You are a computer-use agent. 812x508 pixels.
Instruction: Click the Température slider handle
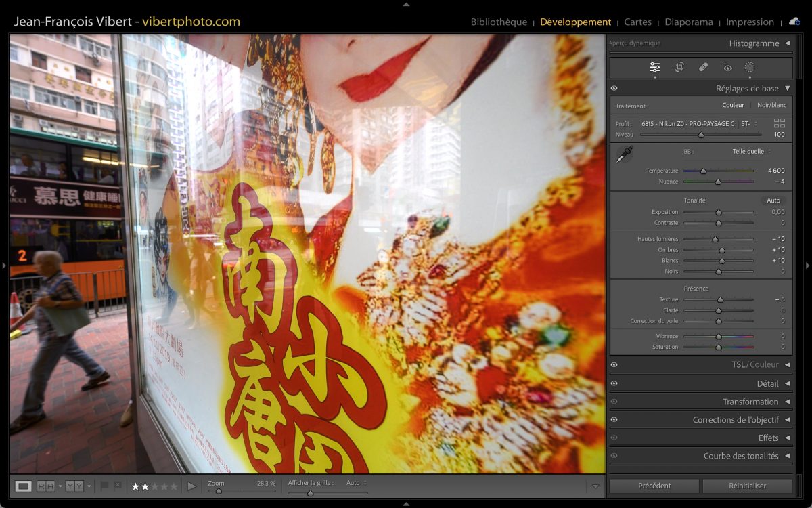coord(703,171)
